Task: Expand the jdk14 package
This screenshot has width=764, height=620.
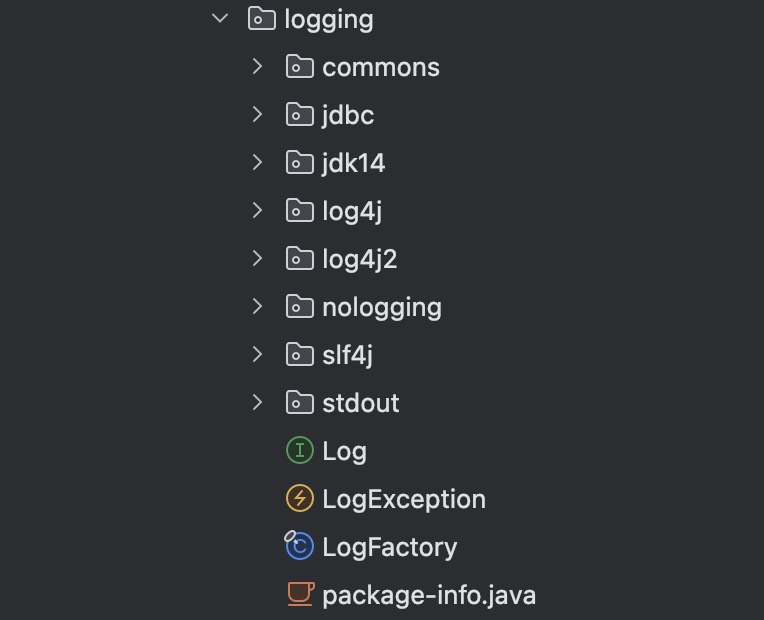Action: tap(257, 163)
